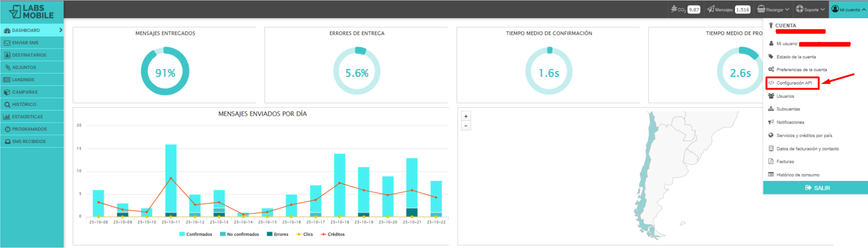Expand the Soporte dropdown
This screenshot has height=248, width=868.
point(810,9)
